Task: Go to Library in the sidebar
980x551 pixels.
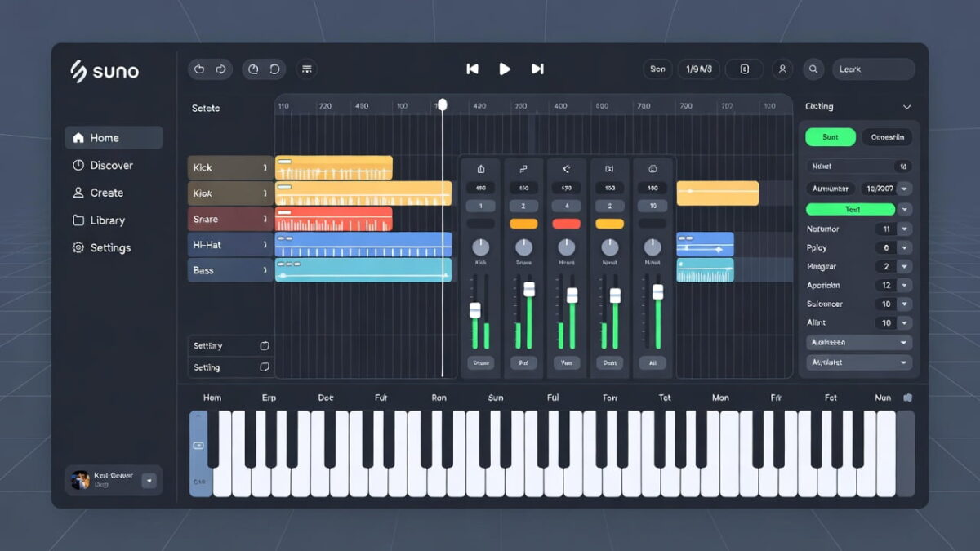Action: 107,220
